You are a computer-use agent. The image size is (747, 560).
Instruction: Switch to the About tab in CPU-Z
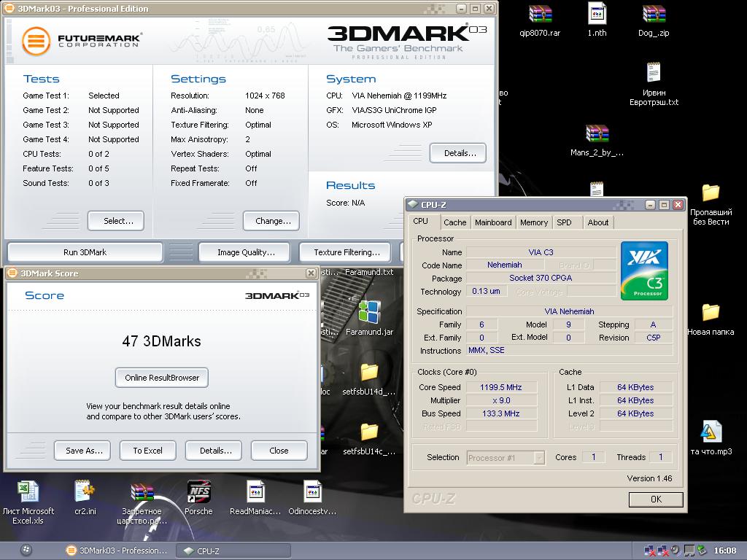tap(598, 222)
